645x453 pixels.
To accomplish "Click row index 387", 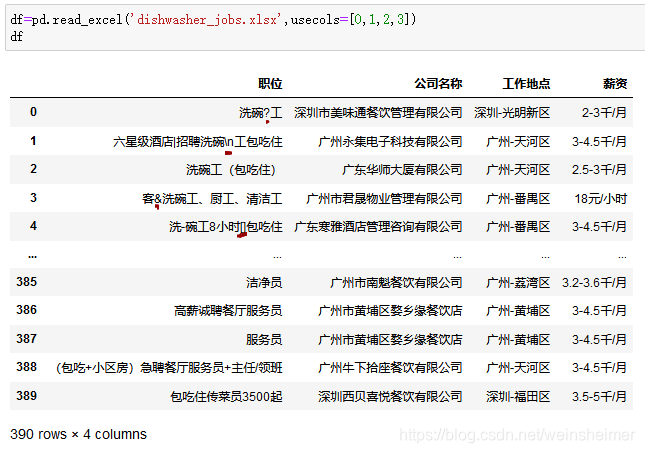I will [x=27, y=339].
